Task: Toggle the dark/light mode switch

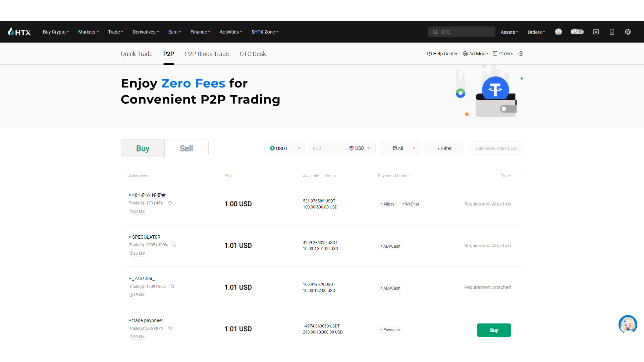Action: pos(577,32)
